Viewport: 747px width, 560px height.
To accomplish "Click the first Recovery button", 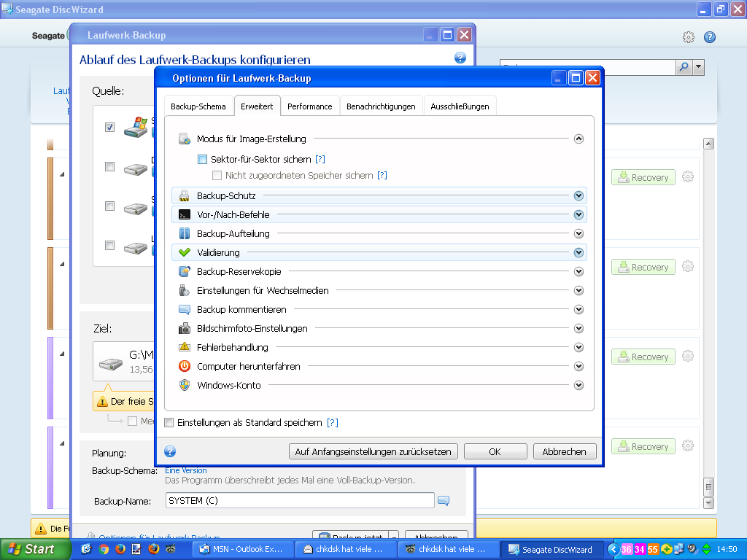I will 643,177.
